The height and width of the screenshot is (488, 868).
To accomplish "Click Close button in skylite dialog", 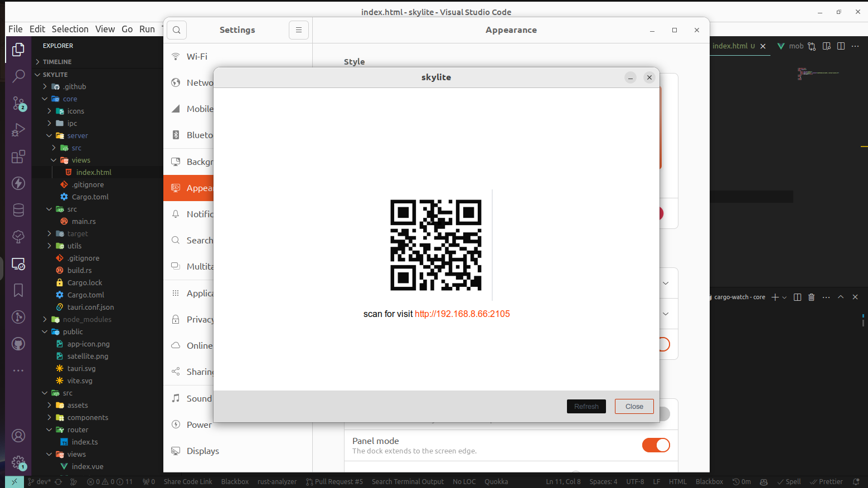I will [634, 407].
